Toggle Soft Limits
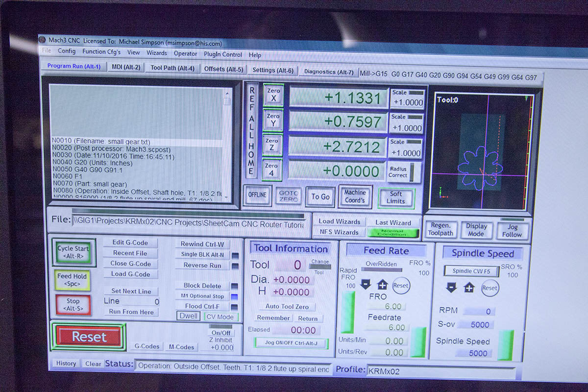This screenshot has width=588, height=392. (396, 197)
